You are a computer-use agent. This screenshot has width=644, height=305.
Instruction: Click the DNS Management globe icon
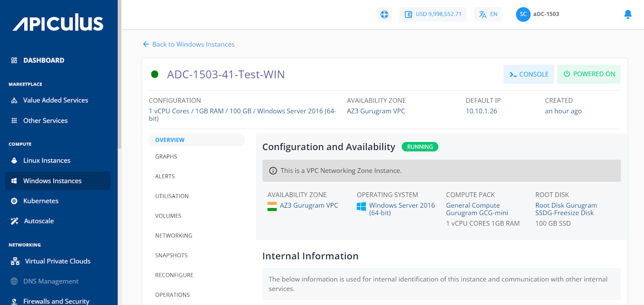coord(14,281)
